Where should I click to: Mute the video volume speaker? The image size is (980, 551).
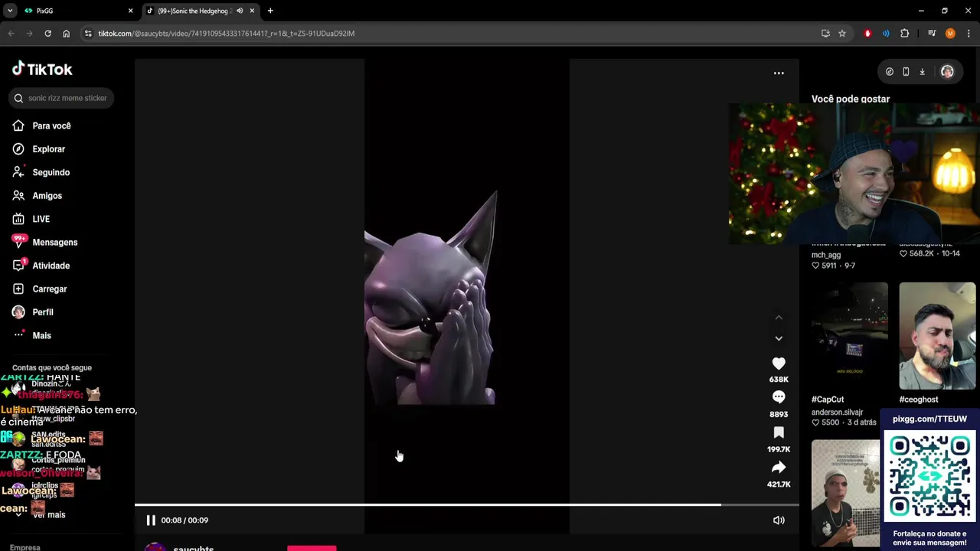pyautogui.click(x=779, y=520)
